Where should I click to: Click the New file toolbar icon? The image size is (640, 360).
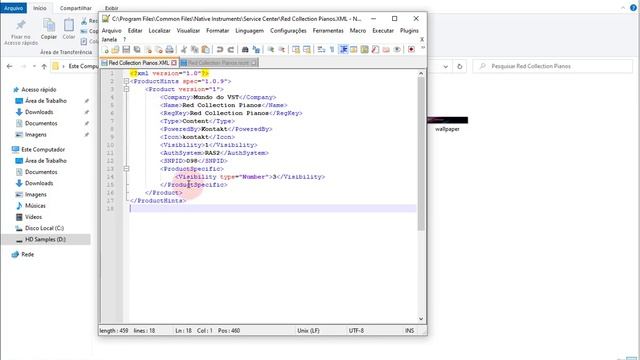(106, 50)
